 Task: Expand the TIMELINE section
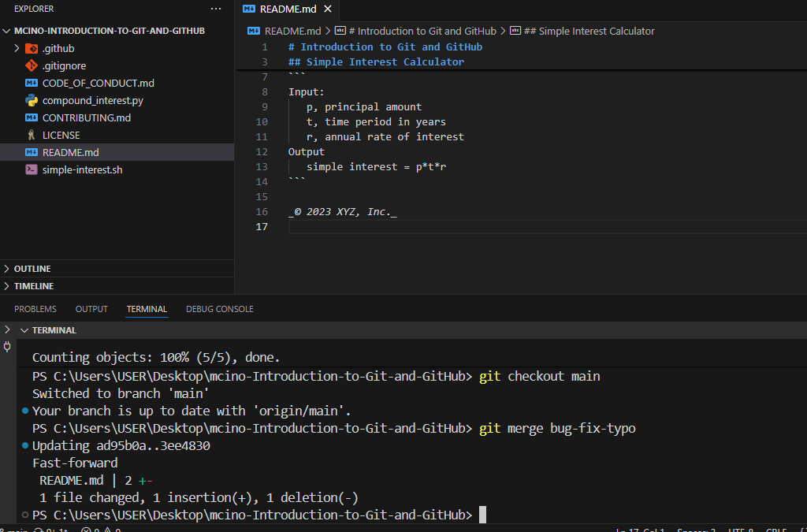pos(33,286)
